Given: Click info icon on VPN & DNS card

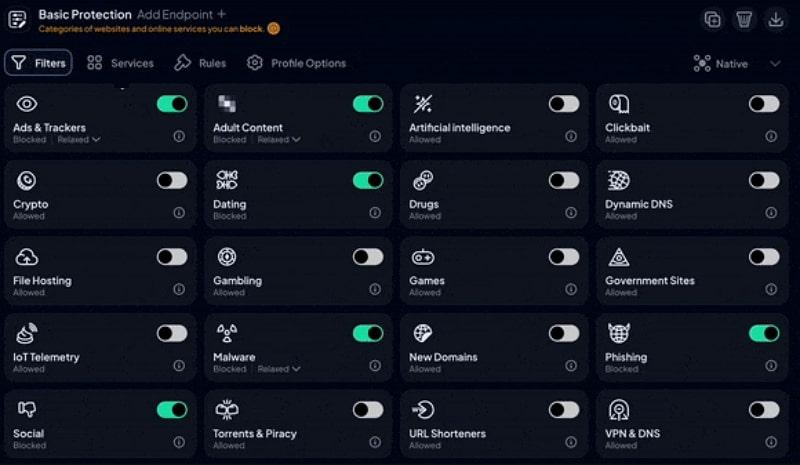Looking at the screenshot, I should coord(767,442).
